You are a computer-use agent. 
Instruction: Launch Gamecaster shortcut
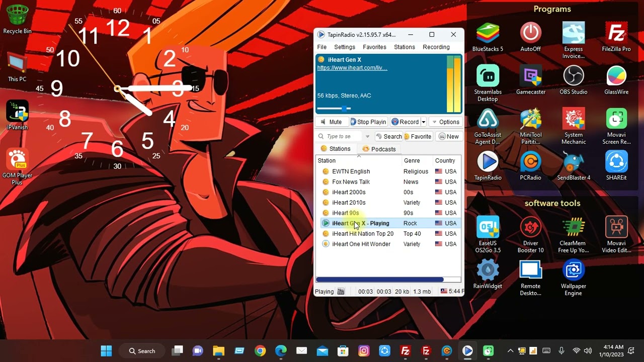click(x=530, y=80)
